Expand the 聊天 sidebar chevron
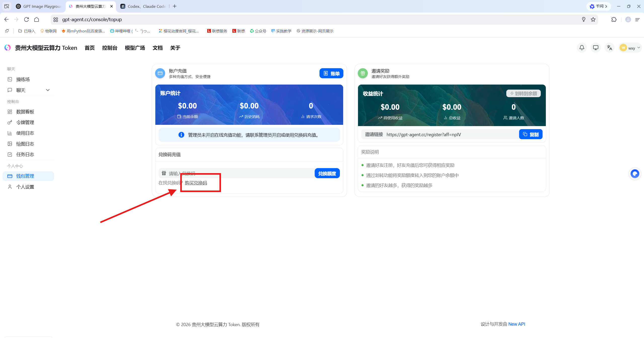 [48, 90]
